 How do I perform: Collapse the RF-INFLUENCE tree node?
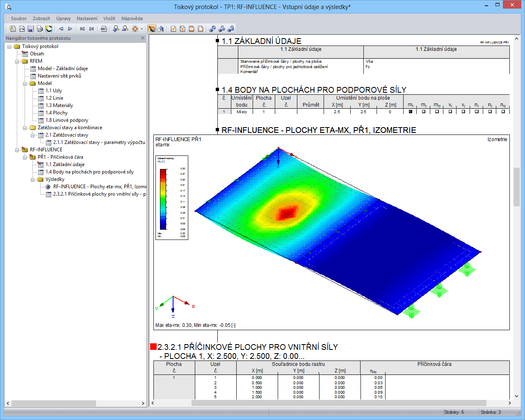point(17,150)
